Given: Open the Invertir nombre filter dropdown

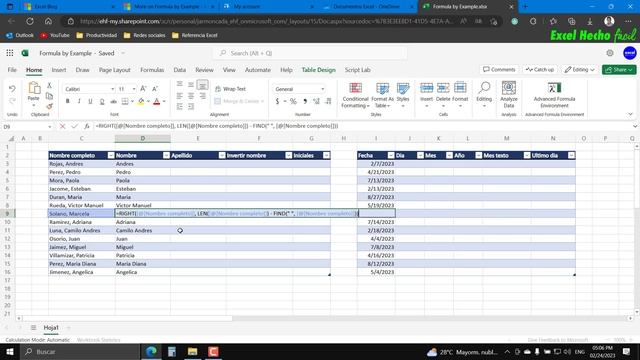Looking at the screenshot, I should (289, 156).
